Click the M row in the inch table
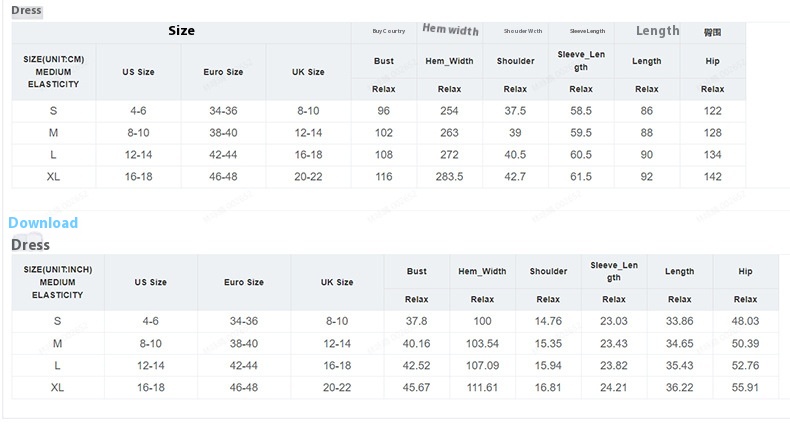Screen dimensions: 790x426 coord(57,343)
